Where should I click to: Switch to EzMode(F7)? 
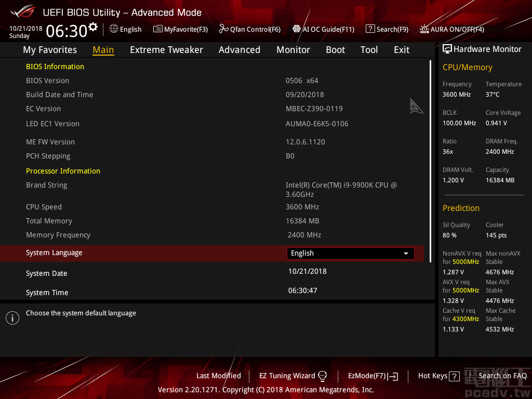point(367,376)
